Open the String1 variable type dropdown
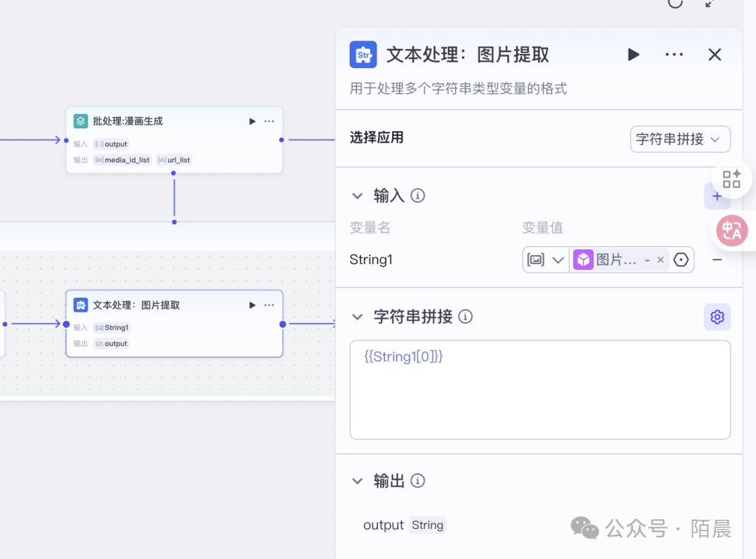 tap(546, 260)
